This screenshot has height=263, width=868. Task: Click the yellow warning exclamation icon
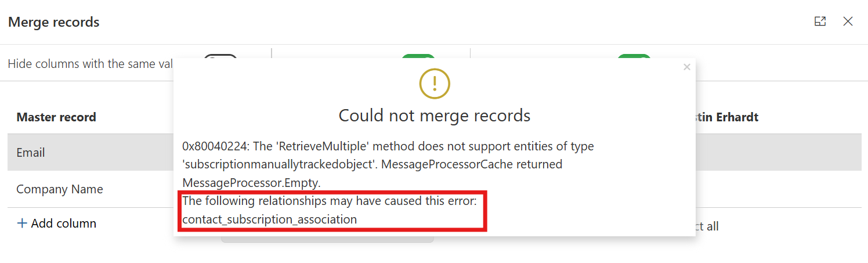pos(435,84)
